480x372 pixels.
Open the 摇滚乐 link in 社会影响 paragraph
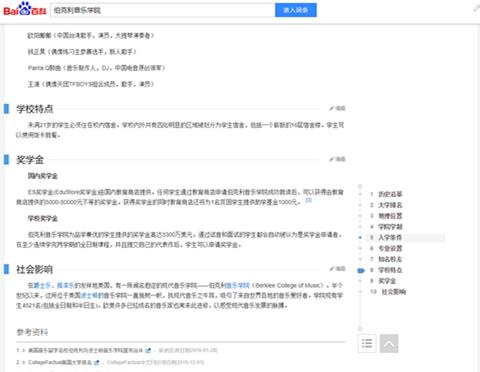point(65,285)
